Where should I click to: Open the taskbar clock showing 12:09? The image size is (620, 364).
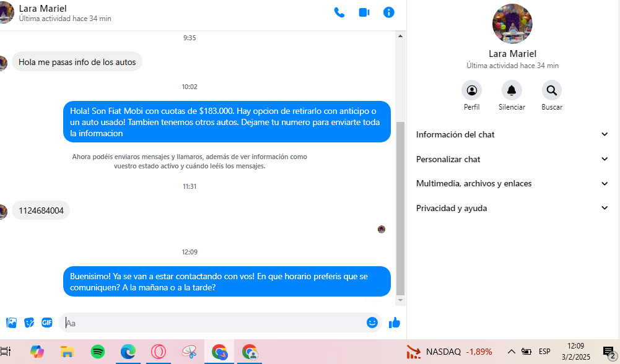[x=575, y=352]
